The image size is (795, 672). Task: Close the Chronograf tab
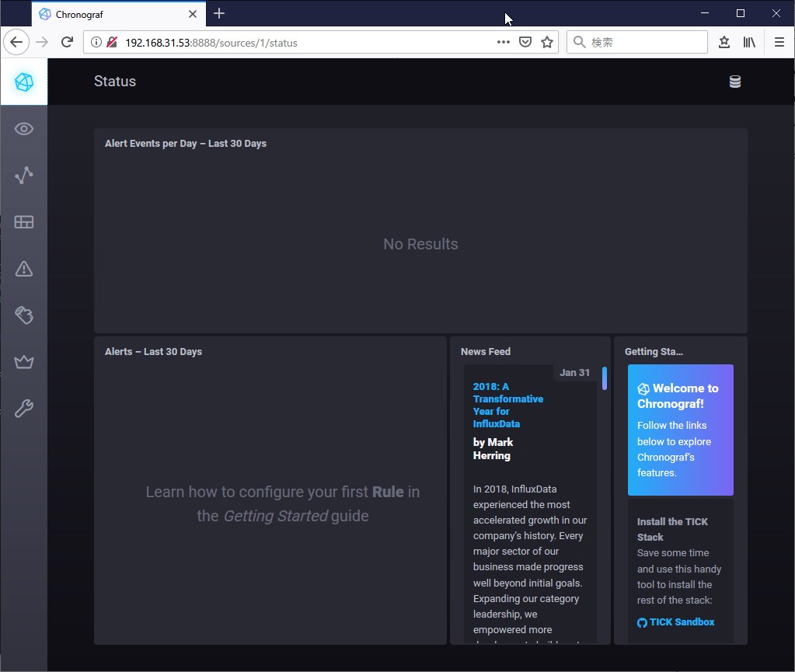(x=193, y=14)
